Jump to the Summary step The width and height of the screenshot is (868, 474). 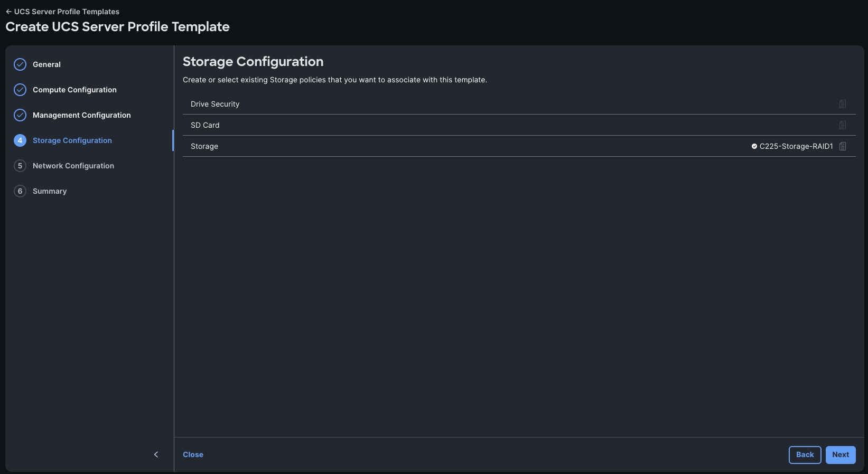tap(50, 191)
